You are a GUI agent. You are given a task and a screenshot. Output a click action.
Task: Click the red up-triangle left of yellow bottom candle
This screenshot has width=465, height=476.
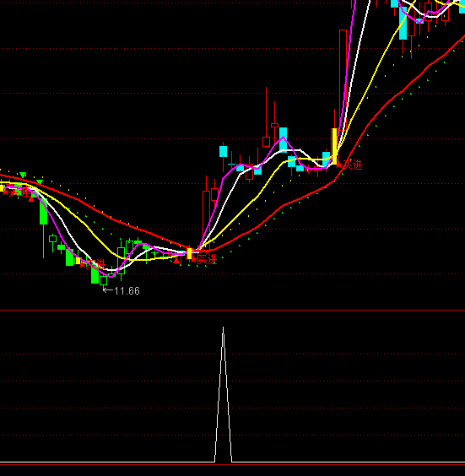click(176, 260)
